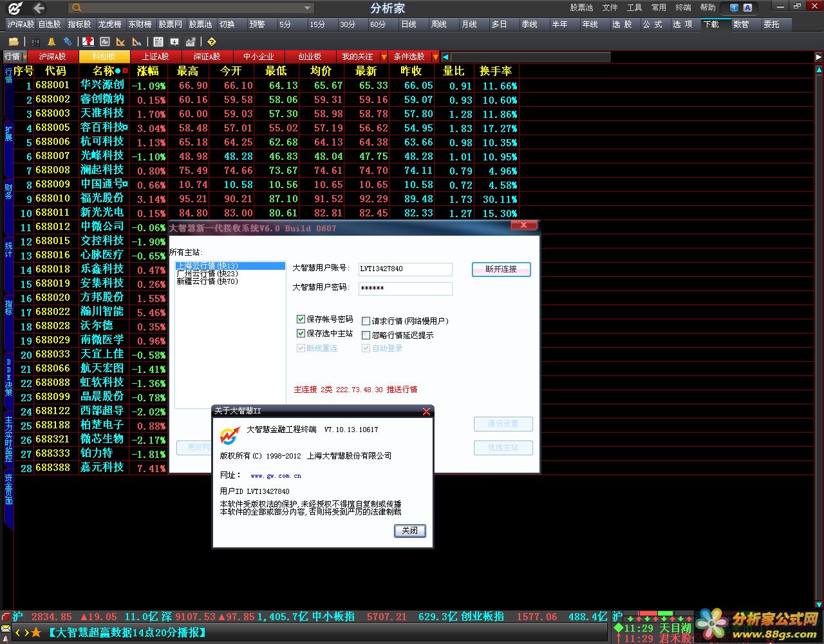Click the news list panel icon
The image size is (824, 644).
[x=158, y=41]
